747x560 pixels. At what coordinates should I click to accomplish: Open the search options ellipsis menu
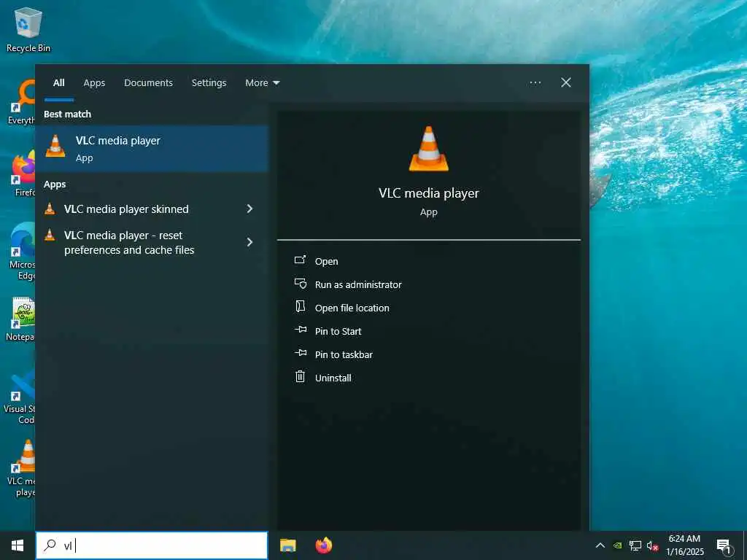tap(535, 83)
